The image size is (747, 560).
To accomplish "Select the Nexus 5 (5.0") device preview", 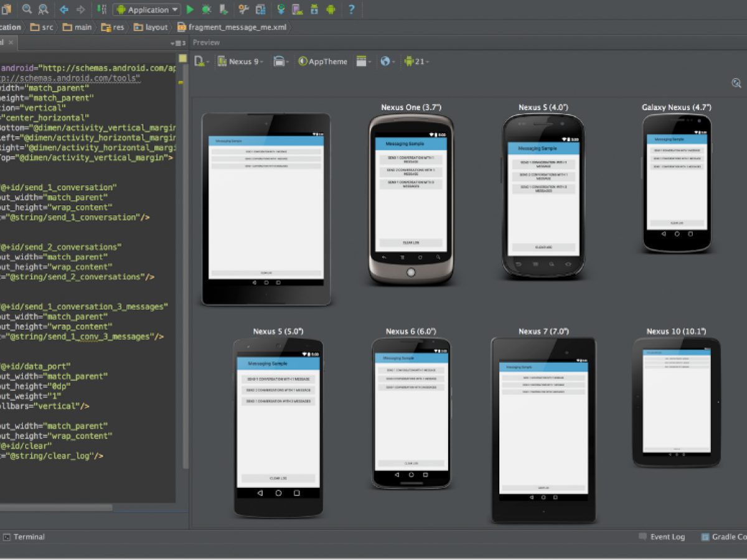I will coord(278,428).
